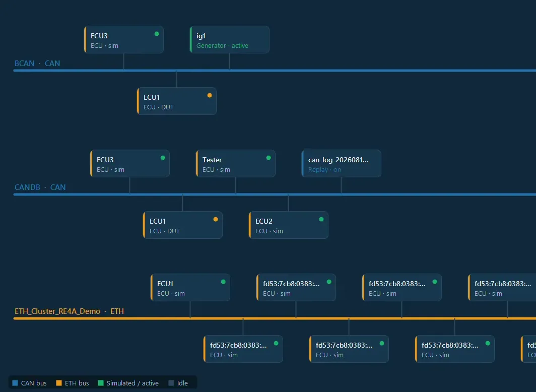
Task: Click orange status dot on BCAN ECU1
Action: [x=210, y=95]
